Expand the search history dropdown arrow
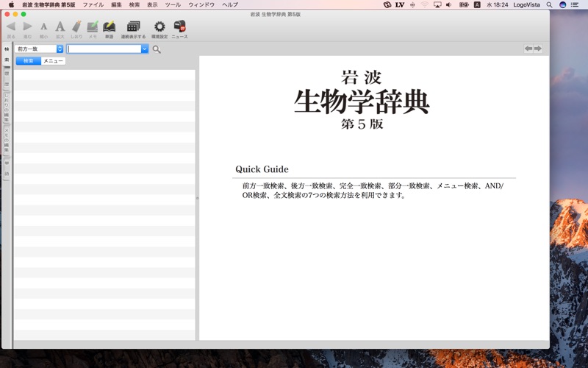The image size is (588, 368). tap(145, 49)
